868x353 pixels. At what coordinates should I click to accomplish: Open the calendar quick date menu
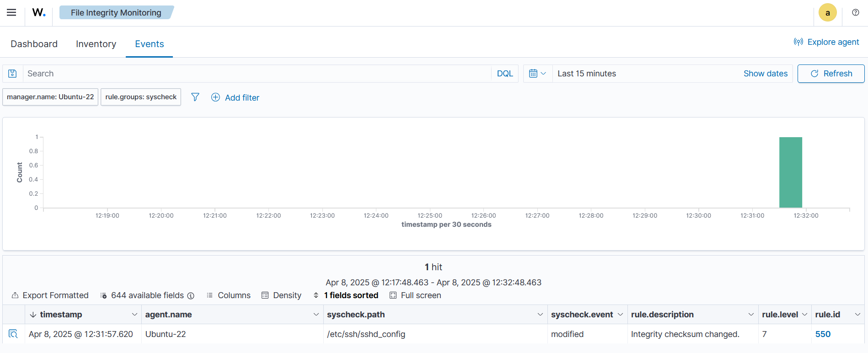tap(537, 74)
